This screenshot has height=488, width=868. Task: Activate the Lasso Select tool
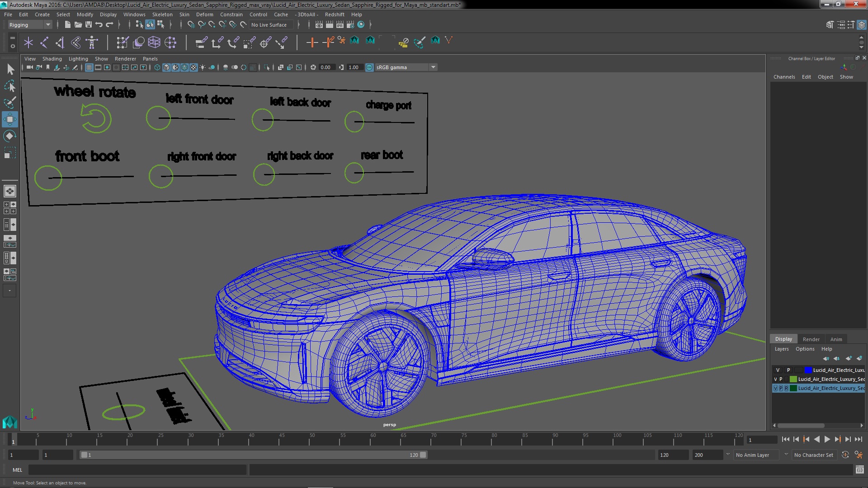[10, 86]
